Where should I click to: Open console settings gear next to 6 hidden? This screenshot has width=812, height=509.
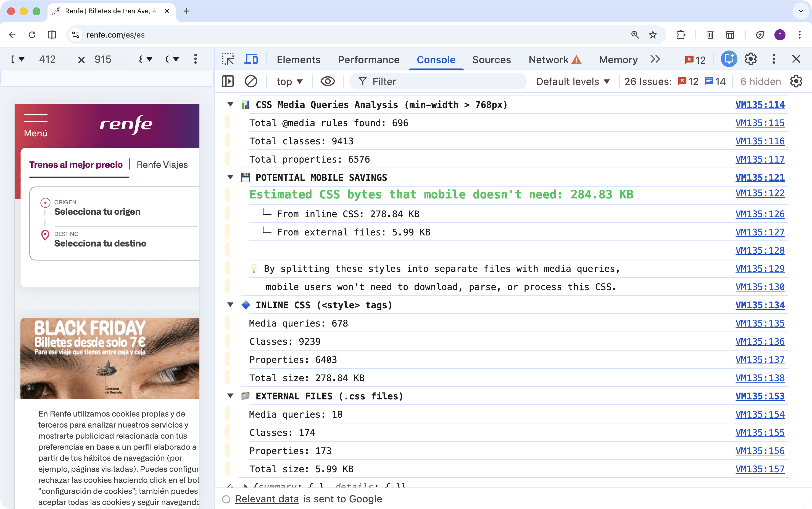(x=796, y=81)
